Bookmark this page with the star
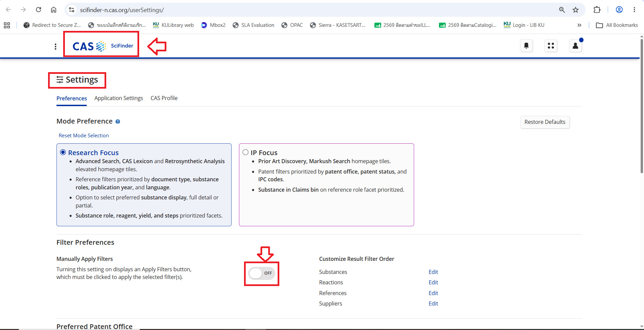The image size is (644, 330). [576, 10]
